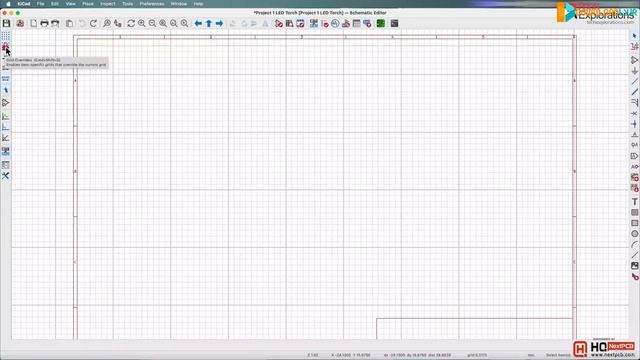Select the Add Image tool
Screen dimensions: 640x360
634,266
